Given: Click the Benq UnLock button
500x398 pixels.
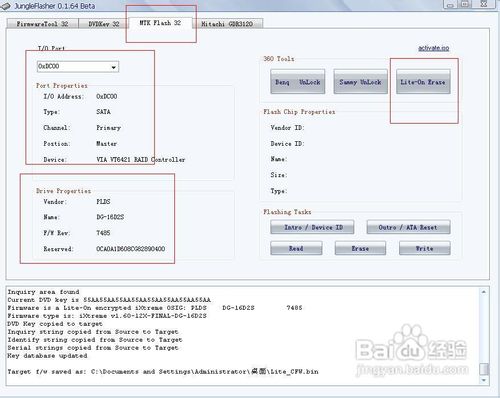Looking at the screenshot, I should [297, 82].
